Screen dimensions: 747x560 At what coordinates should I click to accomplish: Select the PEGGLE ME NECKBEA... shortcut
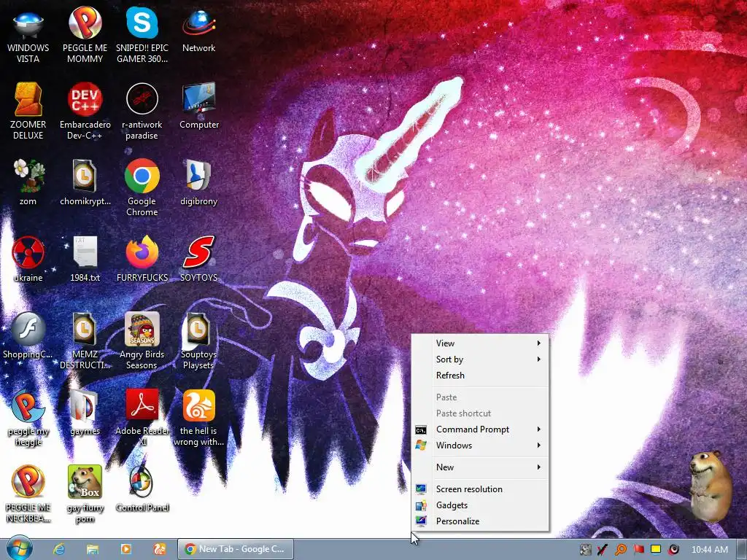pos(28,494)
